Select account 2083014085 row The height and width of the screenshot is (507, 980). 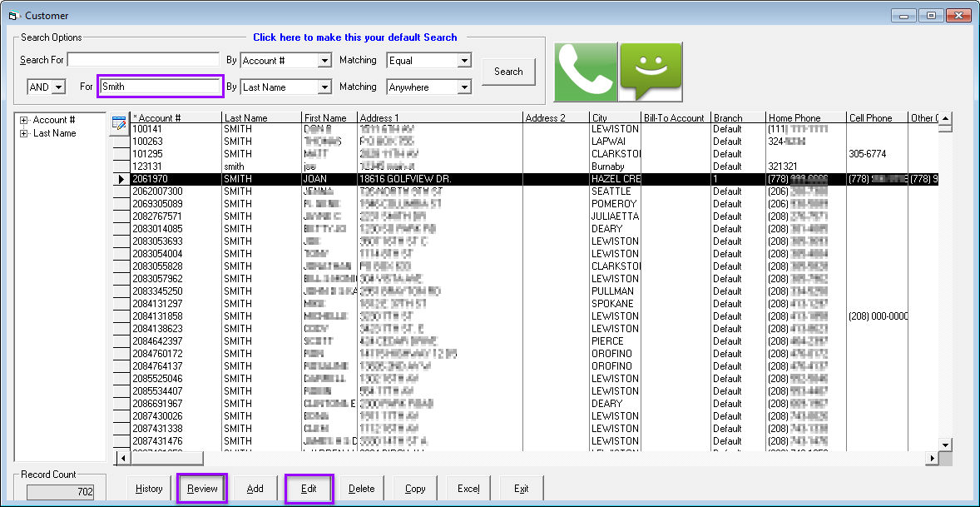(534, 229)
